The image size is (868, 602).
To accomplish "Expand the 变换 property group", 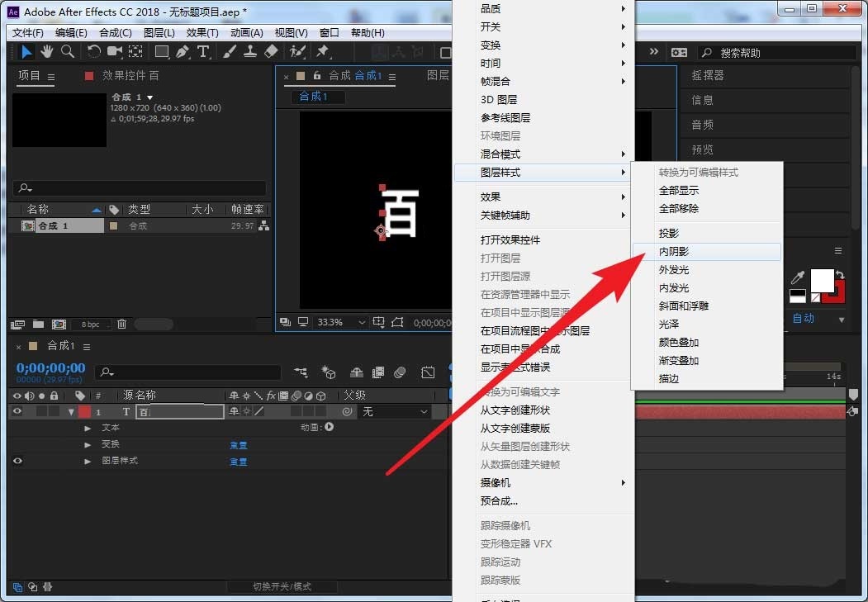I will click(88, 445).
